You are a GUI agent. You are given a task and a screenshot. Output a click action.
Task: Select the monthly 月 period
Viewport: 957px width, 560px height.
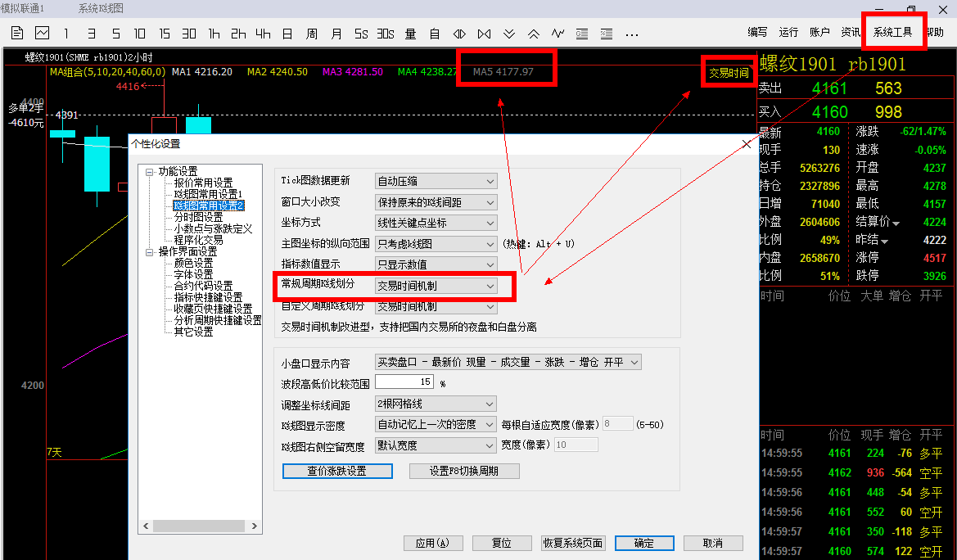click(336, 34)
